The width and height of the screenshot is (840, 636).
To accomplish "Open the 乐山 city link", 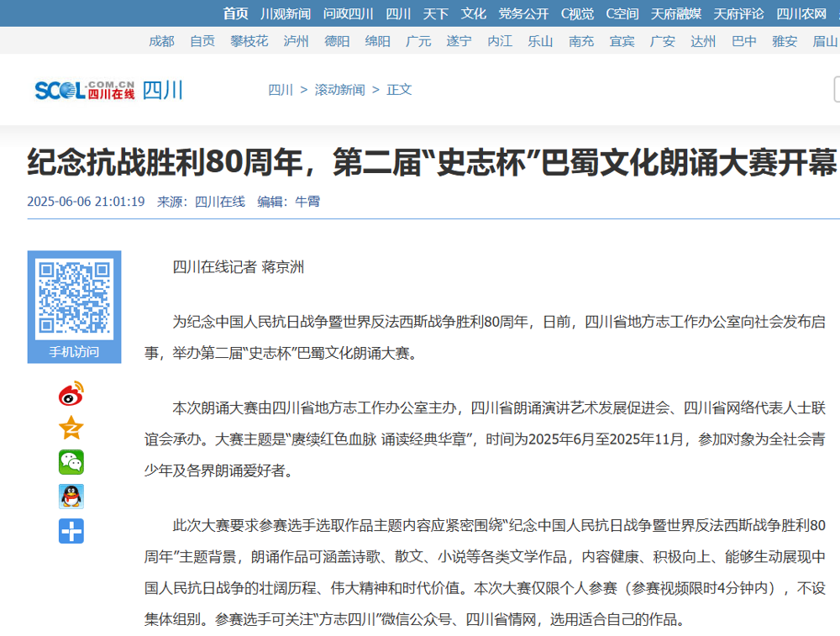I will (x=540, y=41).
